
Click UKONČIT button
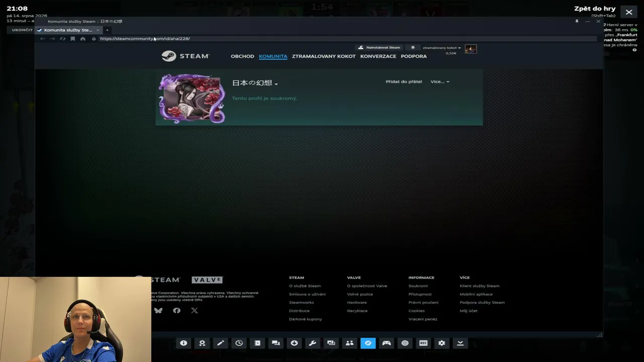click(x=22, y=30)
